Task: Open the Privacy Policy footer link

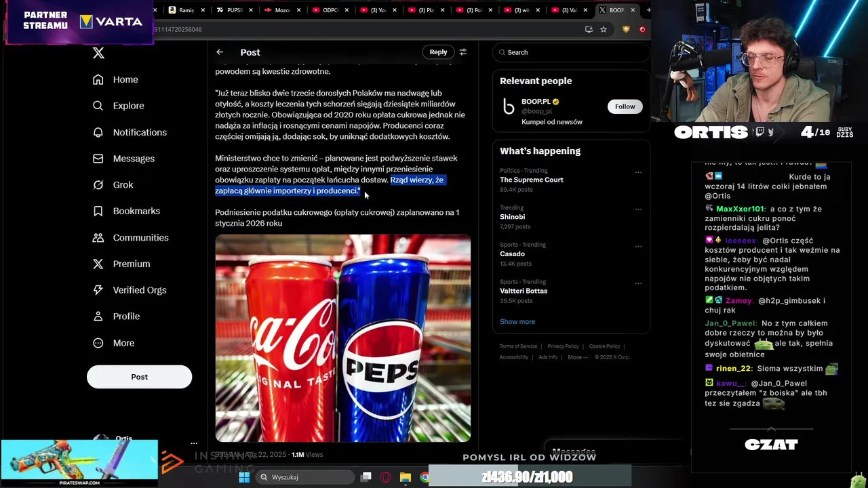Action: tap(563, 346)
